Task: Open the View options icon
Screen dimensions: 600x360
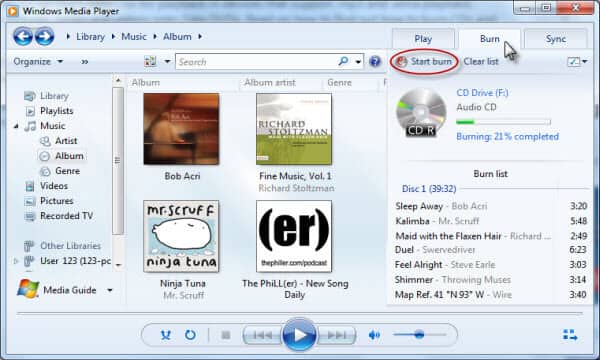Action: (150, 61)
